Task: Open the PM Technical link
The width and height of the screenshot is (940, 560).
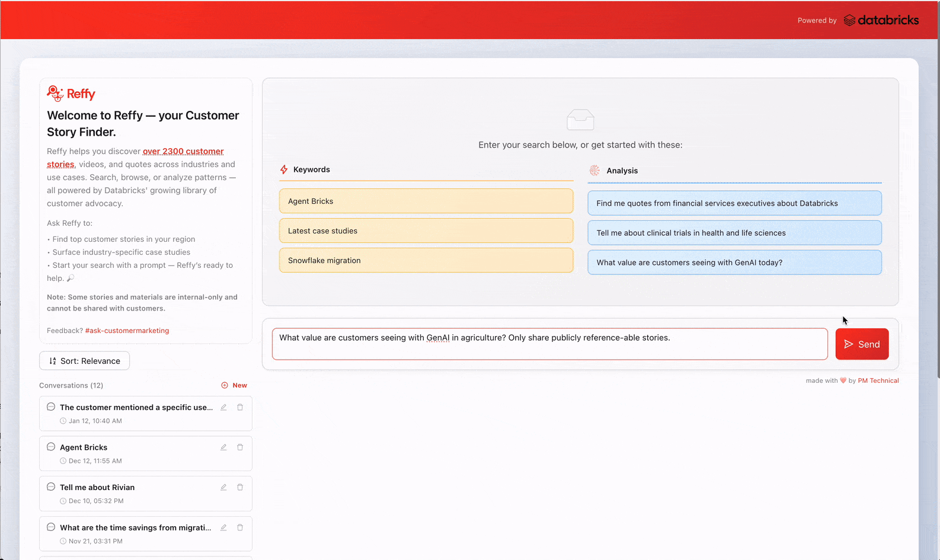Action: (878, 380)
